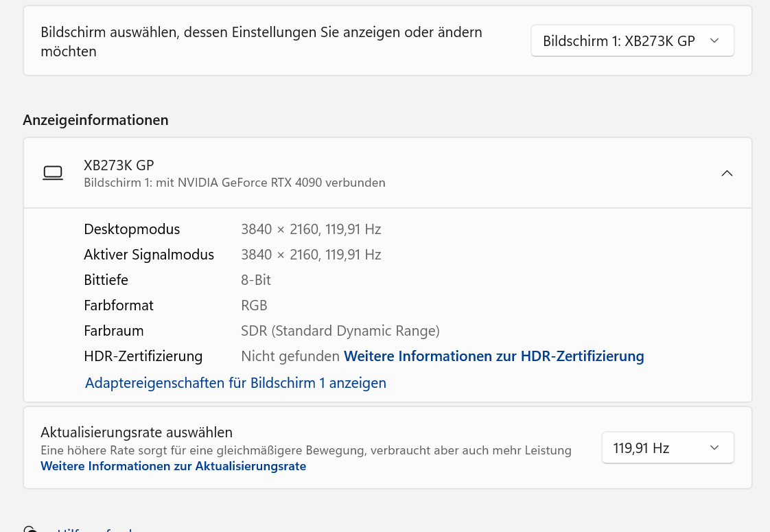This screenshot has width=770, height=532.
Task: Click the SDR (Standard Dynamic Range) value
Action: [340, 331]
